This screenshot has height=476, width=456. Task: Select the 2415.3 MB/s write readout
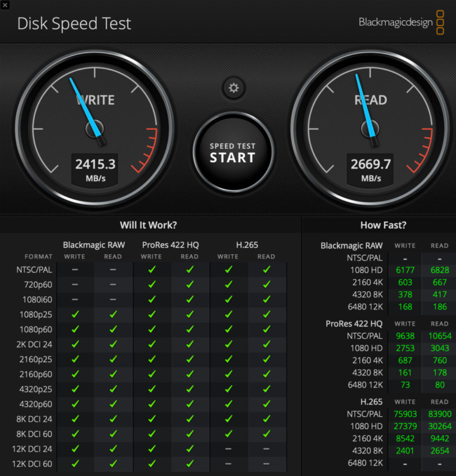coord(95,169)
